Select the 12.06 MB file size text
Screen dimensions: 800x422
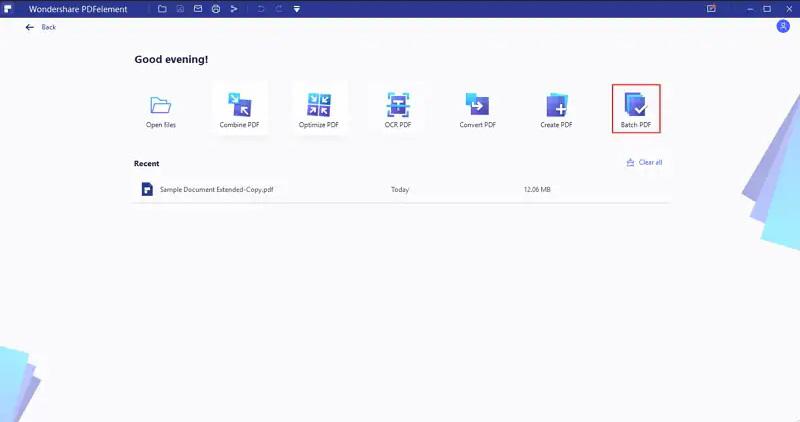537,189
